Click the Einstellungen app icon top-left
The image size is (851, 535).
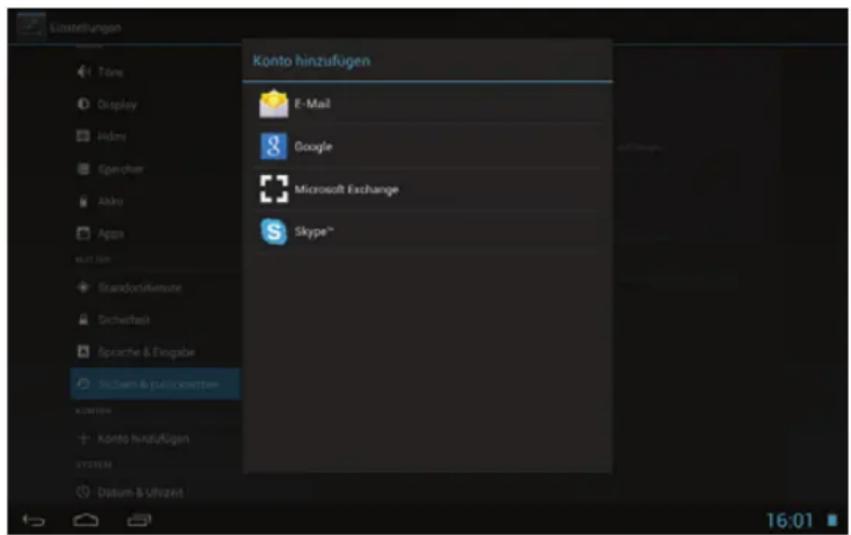click(30, 27)
